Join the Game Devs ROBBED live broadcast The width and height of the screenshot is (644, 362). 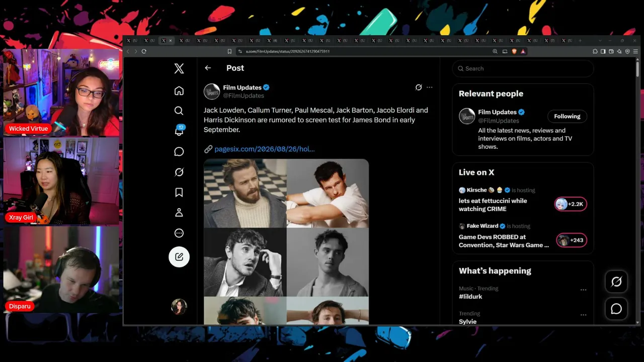click(504, 241)
